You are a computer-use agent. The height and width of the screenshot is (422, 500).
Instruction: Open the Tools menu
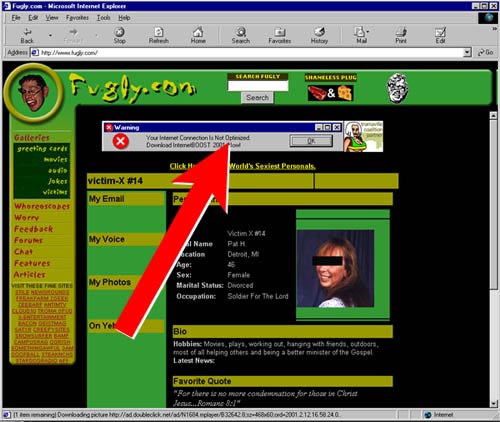click(x=104, y=18)
